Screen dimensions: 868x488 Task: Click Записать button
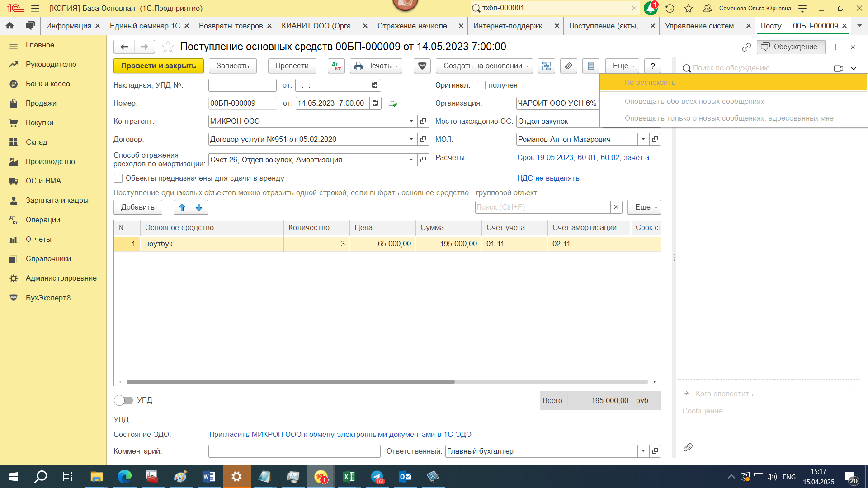click(x=232, y=66)
